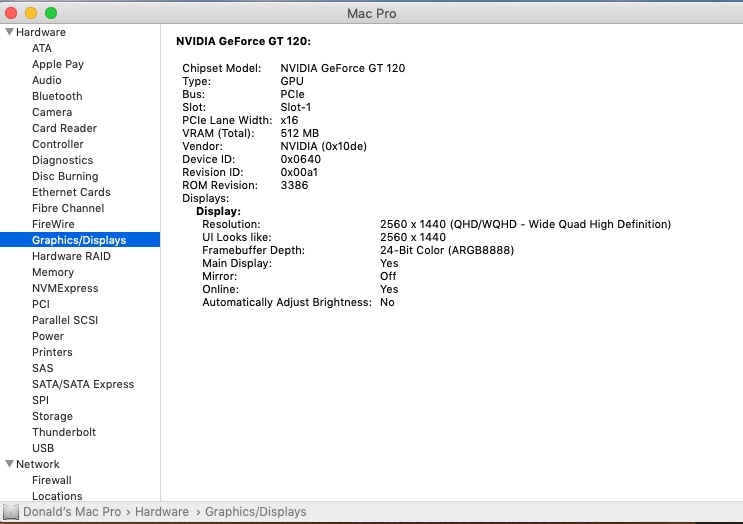Click the UI Looks like value
The height and width of the screenshot is (524, 743).
click(x=413, y=237)
